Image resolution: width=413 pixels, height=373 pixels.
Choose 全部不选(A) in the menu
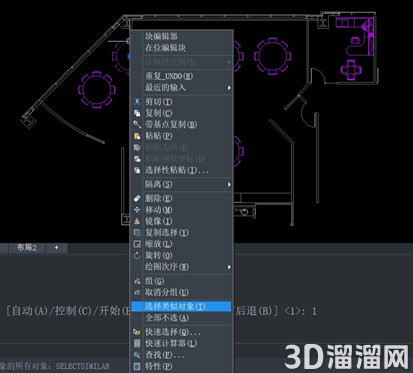click(167, 318)
